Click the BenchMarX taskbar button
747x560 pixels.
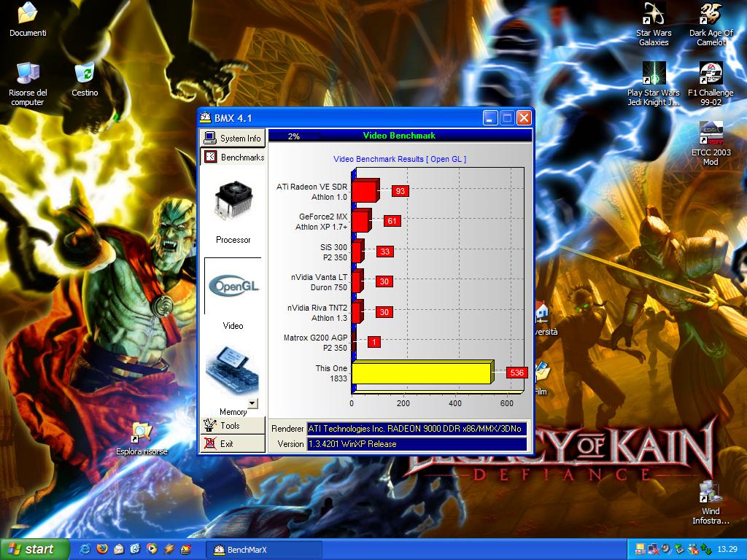pyautogui.click(x=263, y=550)
